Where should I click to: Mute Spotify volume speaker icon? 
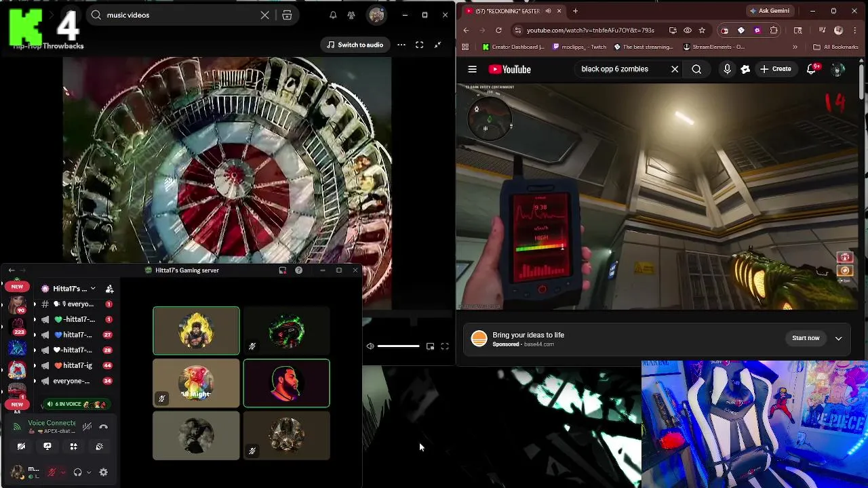(x=370, y=346)
